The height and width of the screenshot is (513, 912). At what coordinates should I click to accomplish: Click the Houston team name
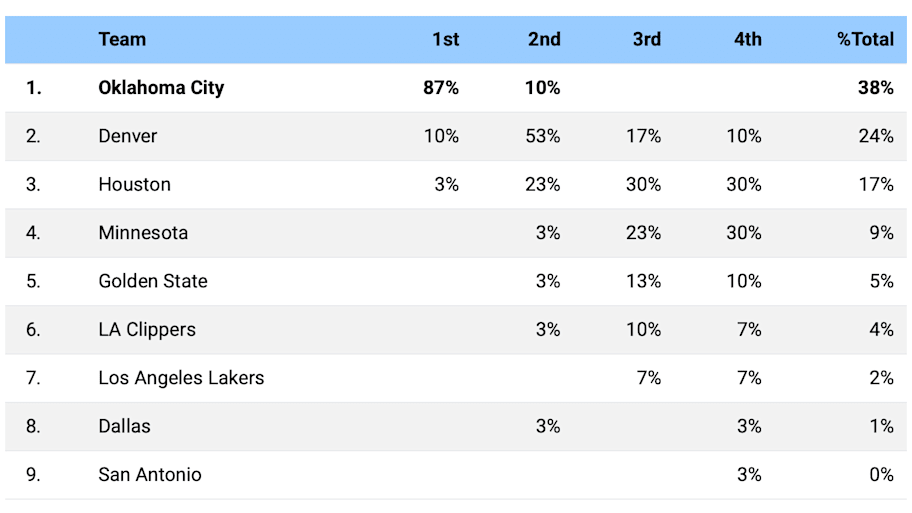(x=134, y=185)
